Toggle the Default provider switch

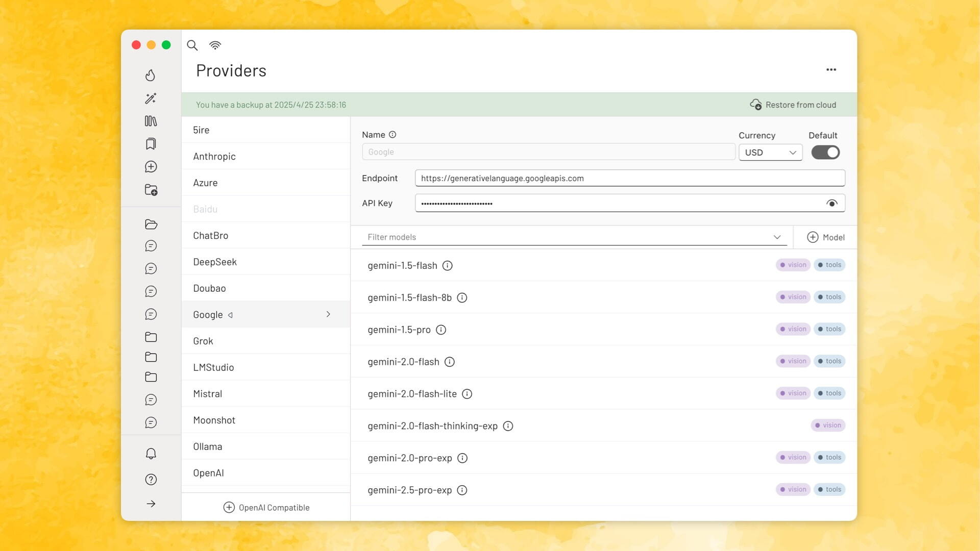pyautogui.click(x=825, y=152)
